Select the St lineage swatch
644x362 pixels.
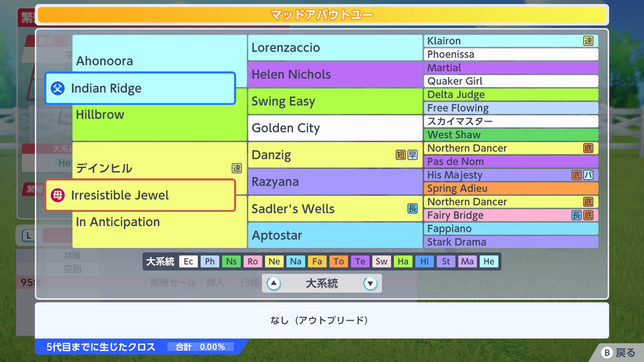click(446, 261)
